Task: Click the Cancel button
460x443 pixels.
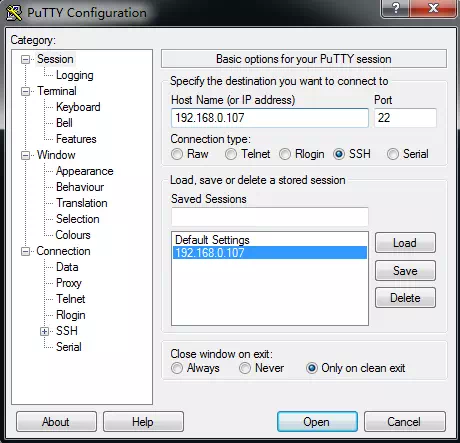Action: pos(404,422)
